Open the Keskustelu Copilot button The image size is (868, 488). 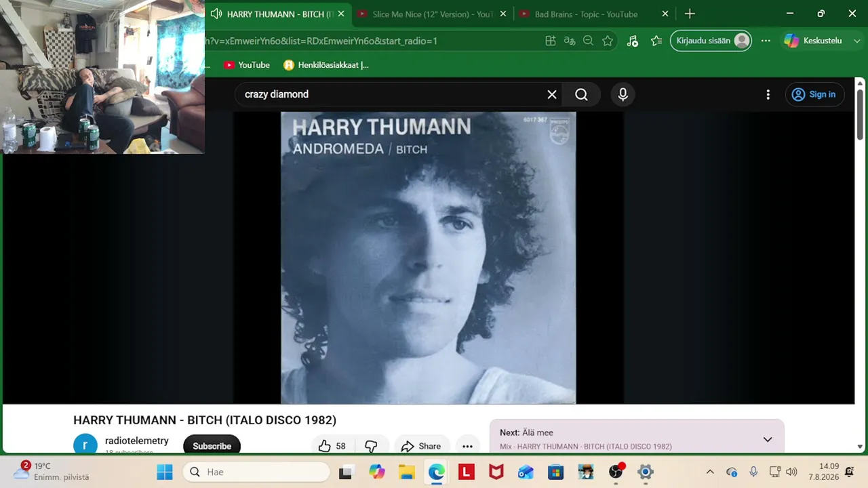[x=812, y=41]
